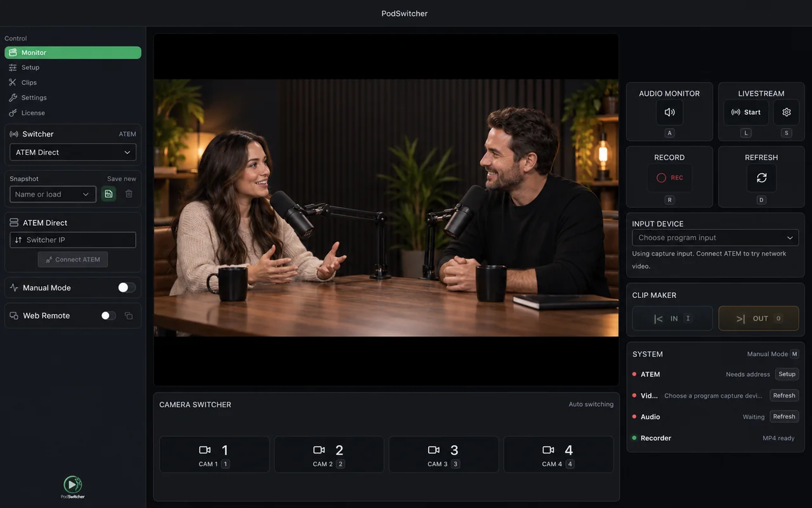Image resolution: width=812 pixels, height=508 pixels.
Task: Toggle the Manual Mode switch
Action: tap(126, 288)
